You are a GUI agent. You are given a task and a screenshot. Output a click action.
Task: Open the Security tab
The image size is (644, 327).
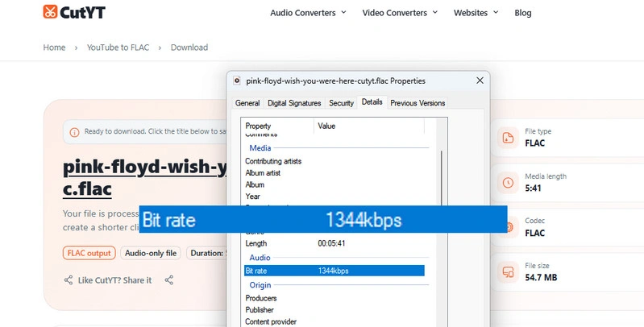[341, 103]
